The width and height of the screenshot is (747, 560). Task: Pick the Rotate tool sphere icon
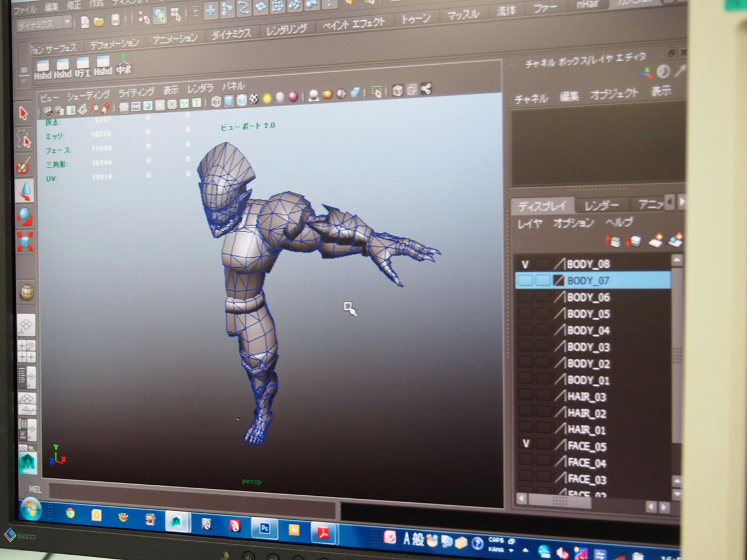coord(25,216)
